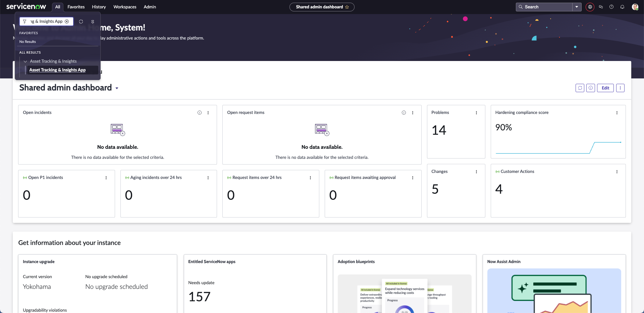Click the Problems count 14
Image resolution: width=644 pixels, height=313 pixels.
439,130
